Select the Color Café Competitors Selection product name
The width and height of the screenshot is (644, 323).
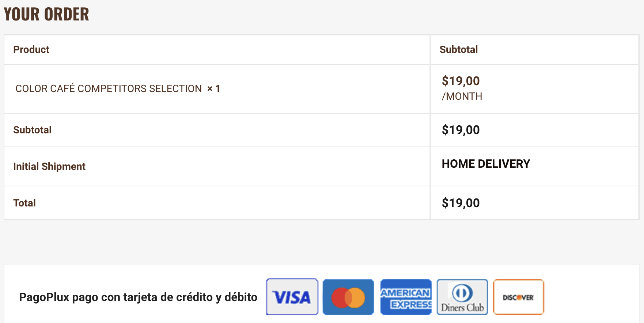tap(109, 89)
